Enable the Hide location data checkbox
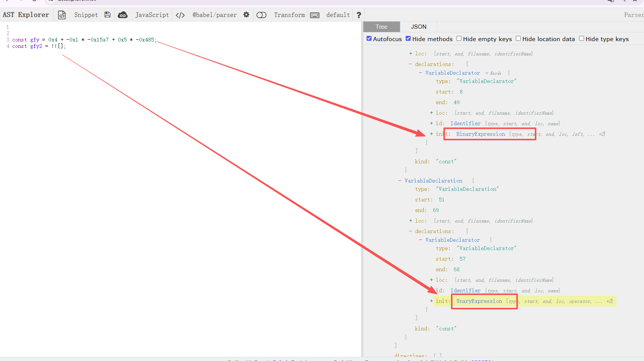 tap(518, 38)
